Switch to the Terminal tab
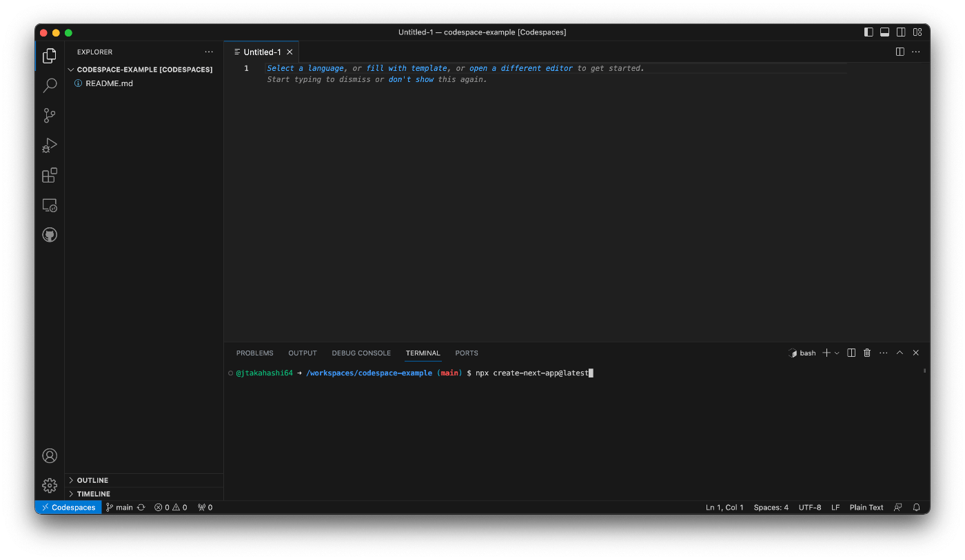Screen dimensions: 965x560 coord(423,353)
